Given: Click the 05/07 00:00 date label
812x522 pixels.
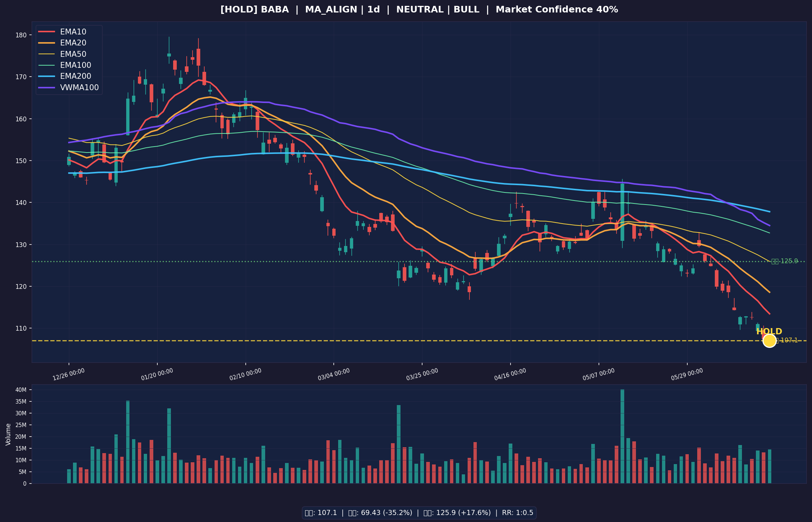Looking at the screenshot, I should [599, 375].
